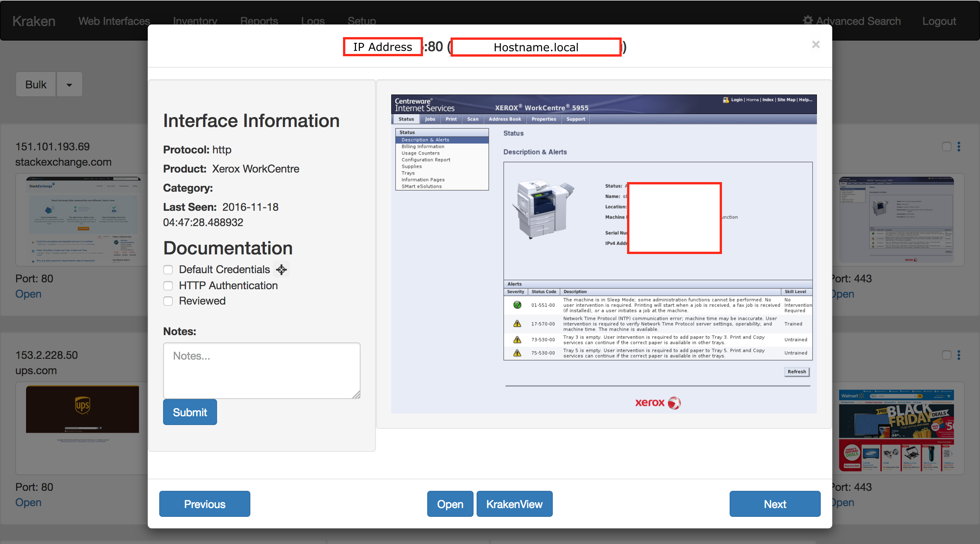Click the Advanced Search gear icon
The height and width of the screenshot is (544, 980).
(x=808, y=20)
